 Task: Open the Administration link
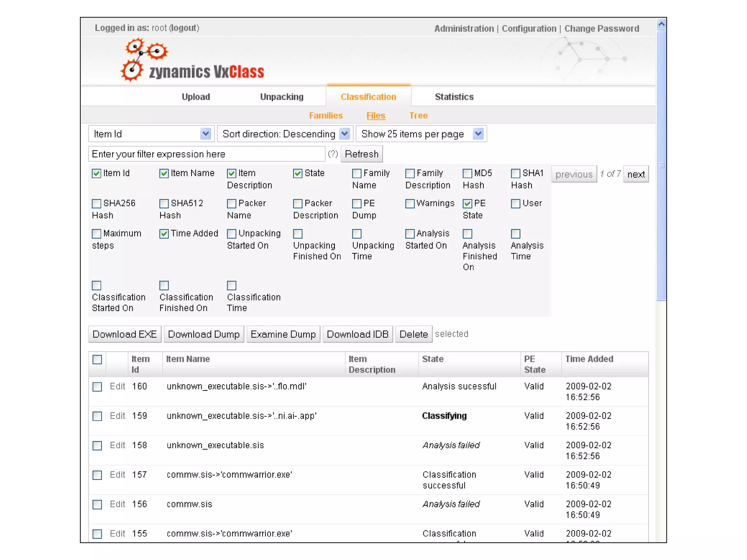(464, 28)
